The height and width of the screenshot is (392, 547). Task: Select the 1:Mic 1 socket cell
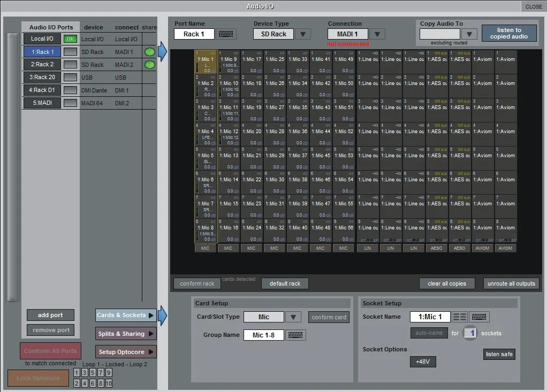click(x=206, y=62)
